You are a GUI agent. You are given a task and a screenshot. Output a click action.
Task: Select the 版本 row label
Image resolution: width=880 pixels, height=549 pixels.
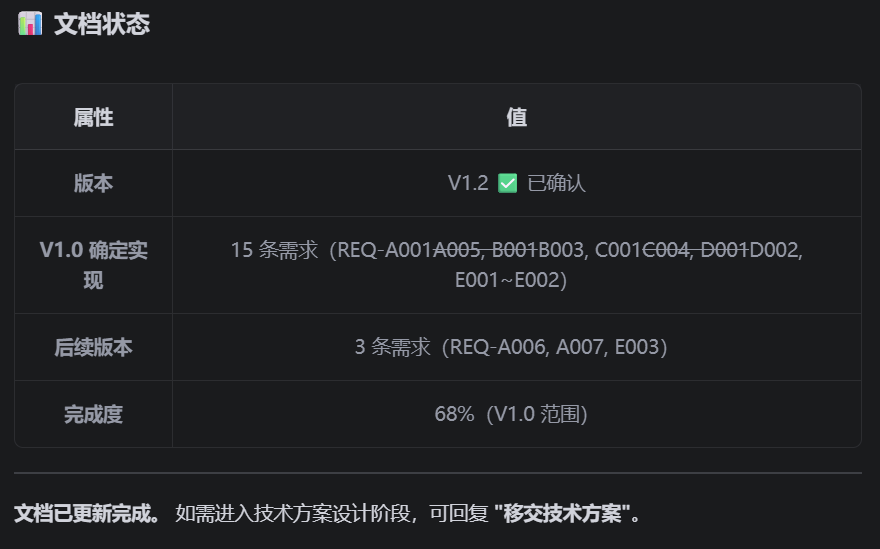[x=93, y=184]
